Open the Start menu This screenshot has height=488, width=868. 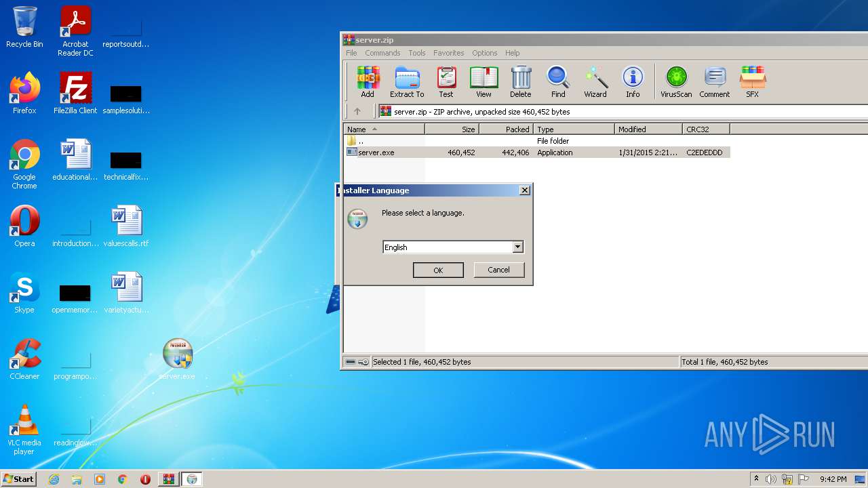click(x=18, y=479)
